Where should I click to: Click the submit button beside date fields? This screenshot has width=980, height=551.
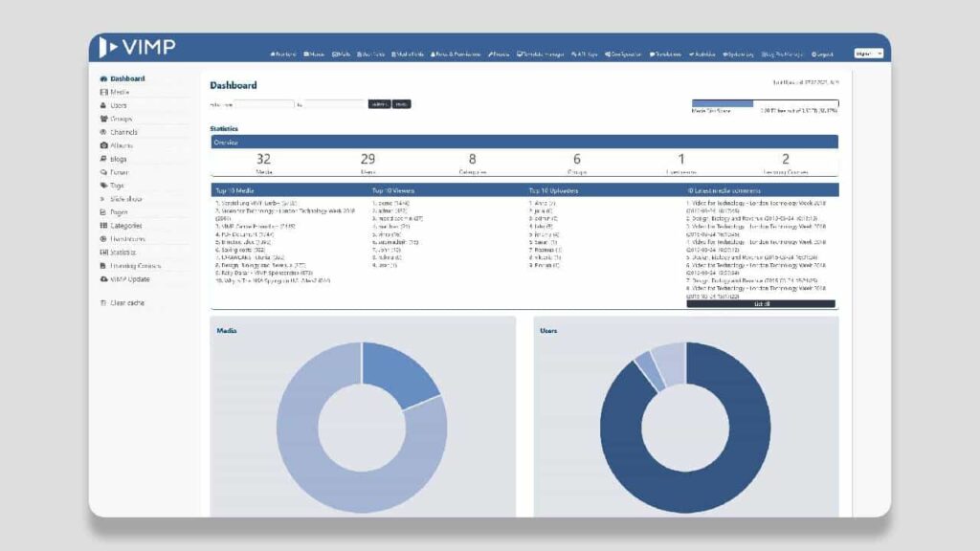pyautogui.click(x=379, y=104)
